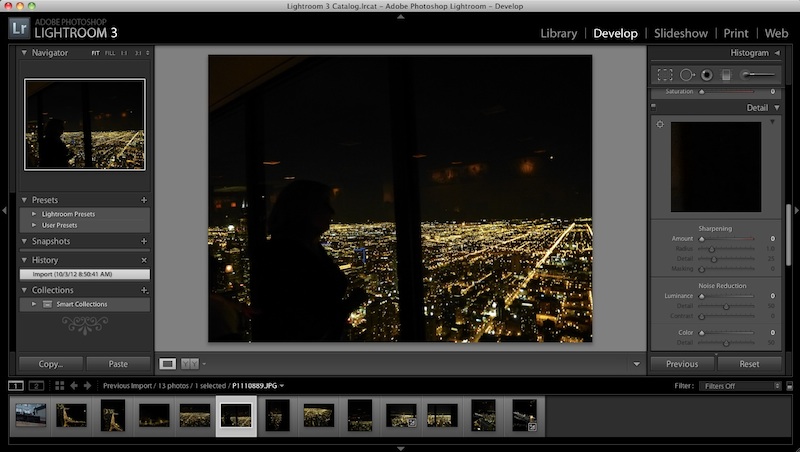Click the Reset button
Image resolution: width=800 pixels, height=452 pixels.
pos(750,364)
